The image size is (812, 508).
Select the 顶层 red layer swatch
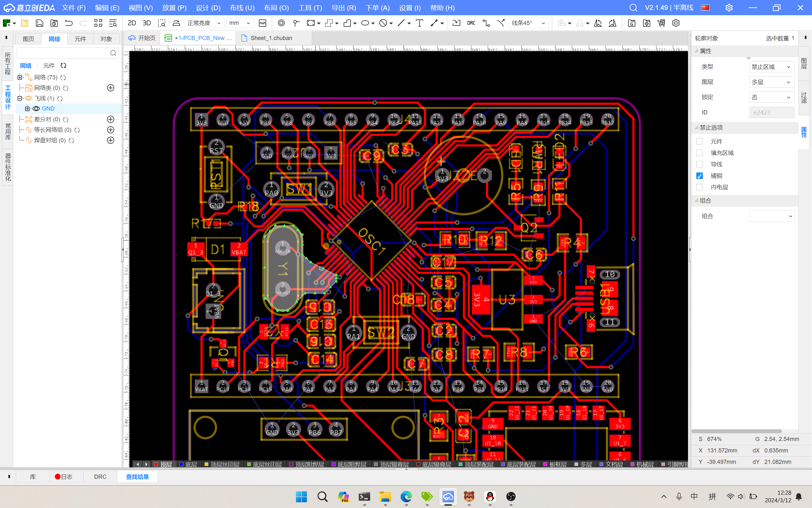pos(156,464)
